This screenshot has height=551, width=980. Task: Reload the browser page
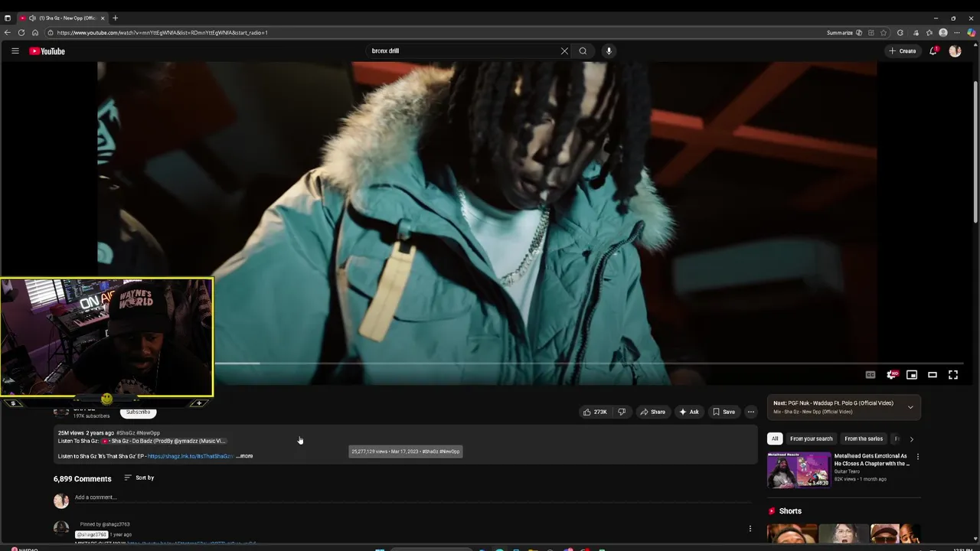click(x=21, y=33)
